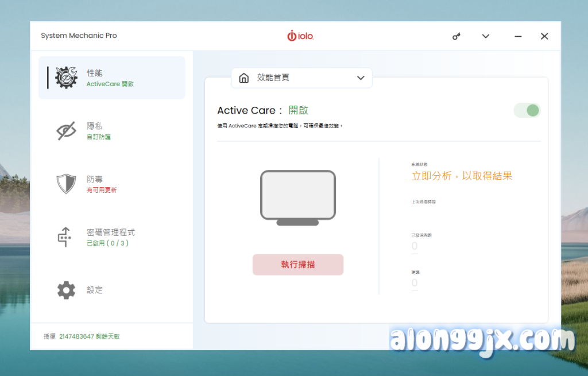Open the 效能首頁 page selector
This screenshot has height=376, width=588.
301,78
